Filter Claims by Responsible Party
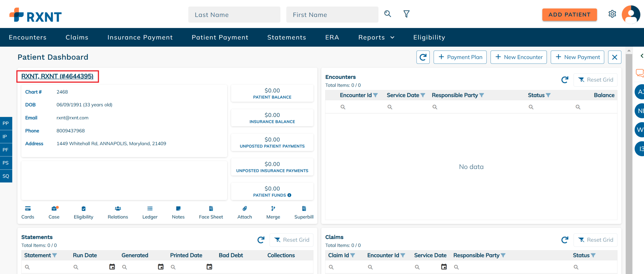The image size is (644, 274). coord(503,255)
